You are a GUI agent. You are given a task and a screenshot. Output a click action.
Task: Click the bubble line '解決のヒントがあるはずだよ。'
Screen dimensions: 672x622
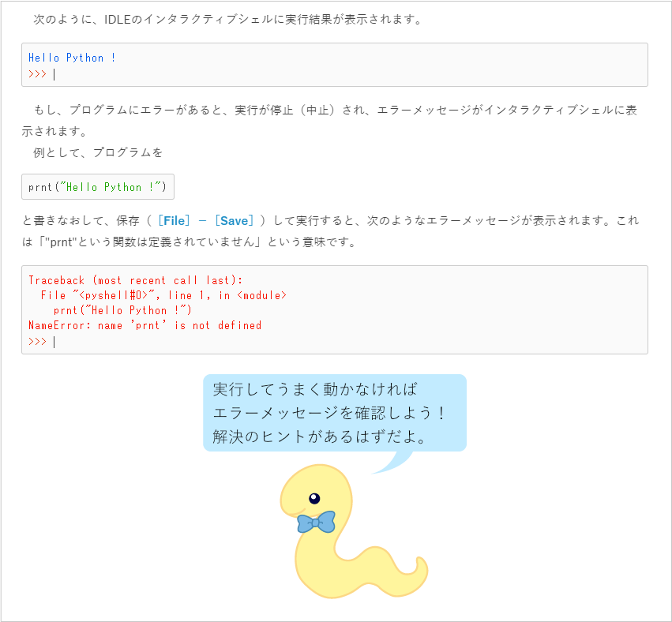point(320,437)
